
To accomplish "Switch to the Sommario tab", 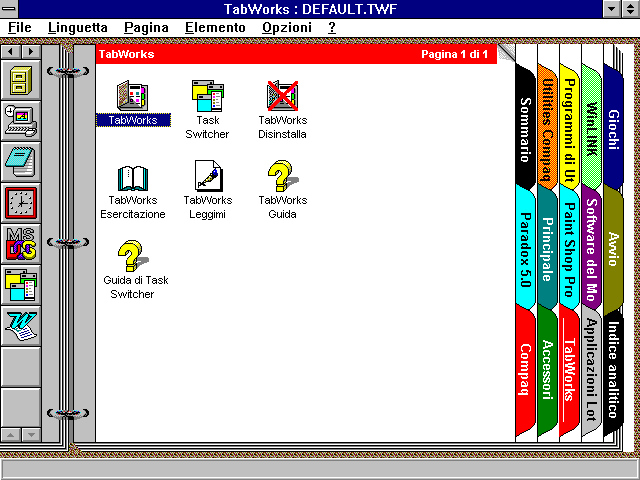I will click(x=526, y=129).
